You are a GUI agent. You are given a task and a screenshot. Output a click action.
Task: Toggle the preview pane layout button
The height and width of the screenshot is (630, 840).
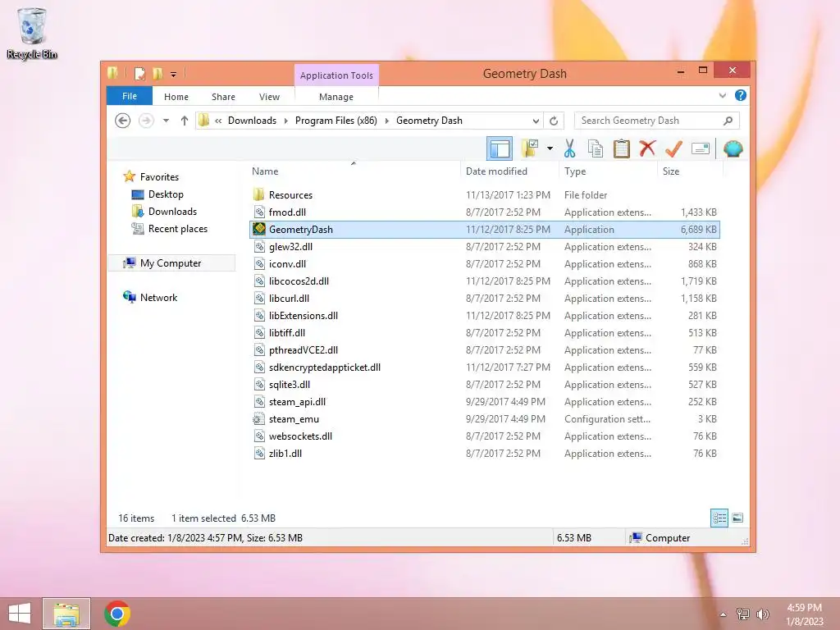(500, 148)
